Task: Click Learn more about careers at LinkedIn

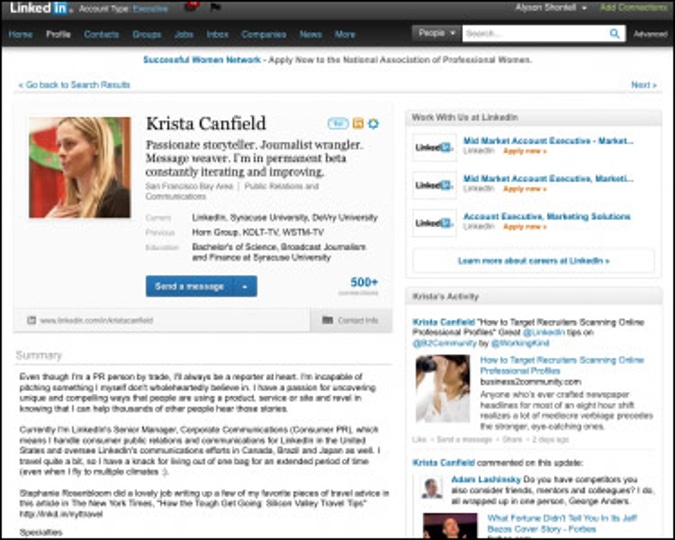Action: [x=533, y=261]
